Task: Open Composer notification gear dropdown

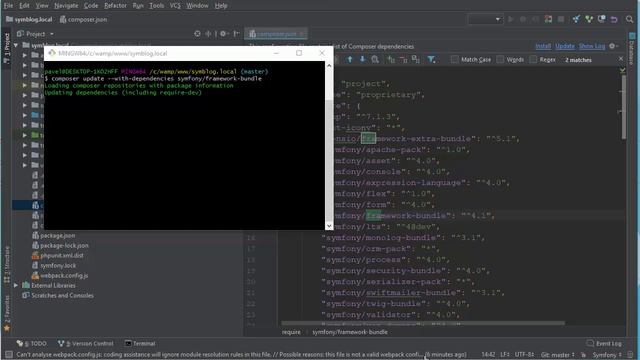Action: (x=613, y=46)
